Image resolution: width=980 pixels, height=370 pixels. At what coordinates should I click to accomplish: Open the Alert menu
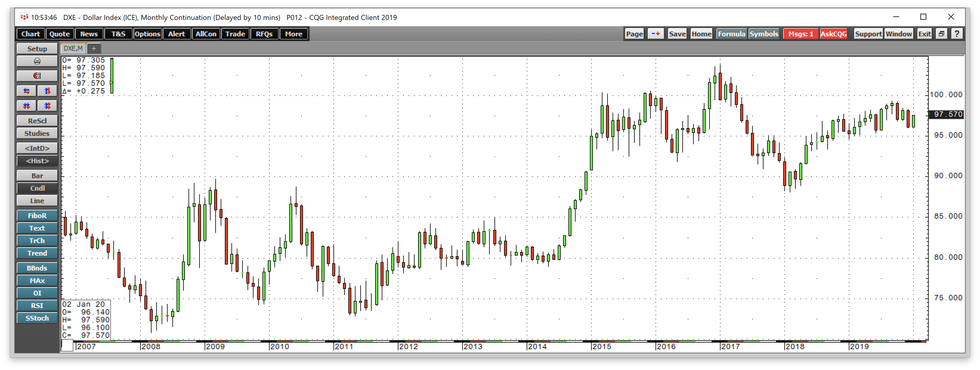[x=177, y=34]
